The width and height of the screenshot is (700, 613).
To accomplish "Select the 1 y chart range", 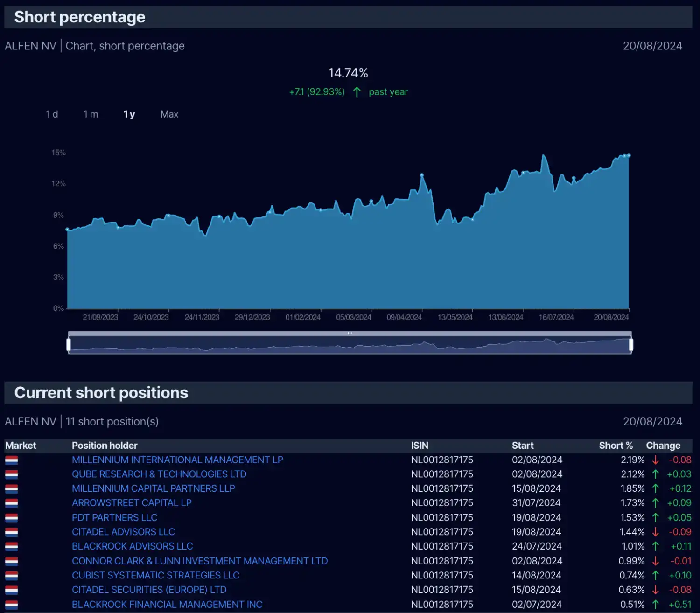I will pyautogui.click(x=129, y=114).
